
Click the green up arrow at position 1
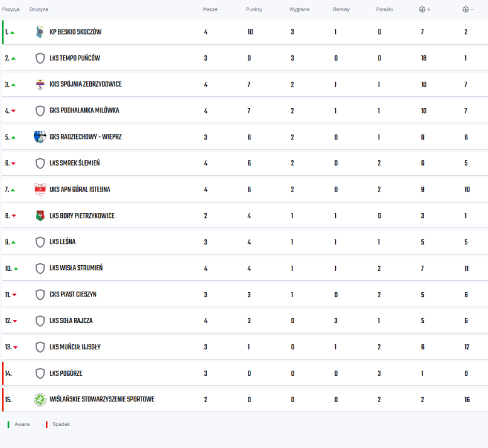click(13, 32)
